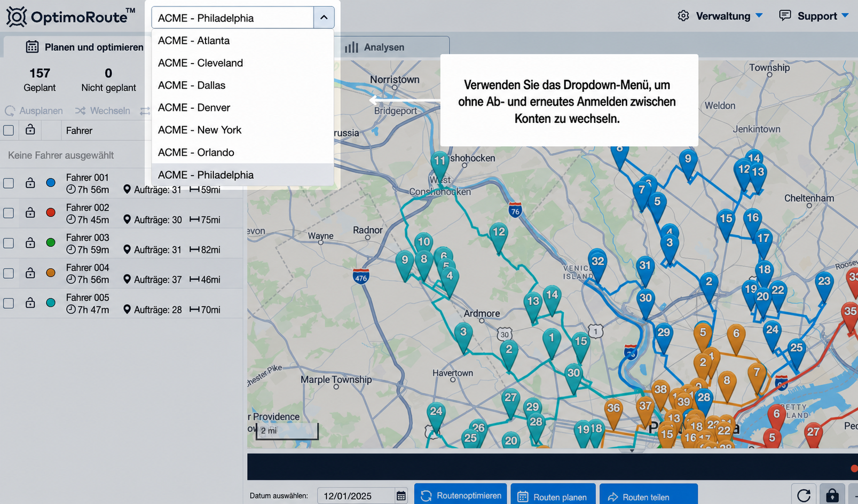Click the Analysen bar chart icon
This screenshot has width=858, height=504.
351,47
